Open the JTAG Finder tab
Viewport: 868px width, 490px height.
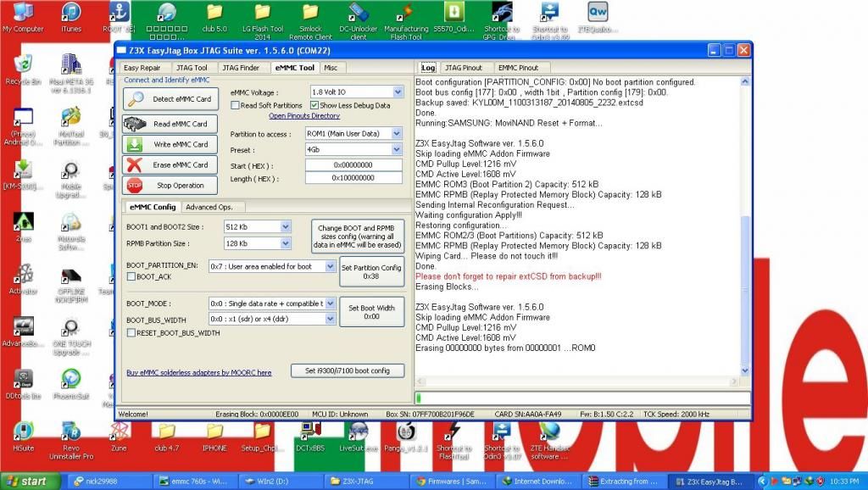coord(241,68)
